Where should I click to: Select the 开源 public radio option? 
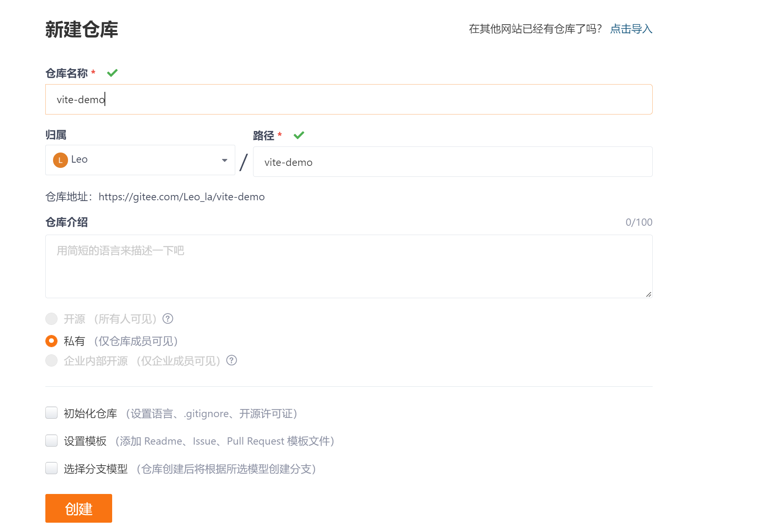click(51, 319)
